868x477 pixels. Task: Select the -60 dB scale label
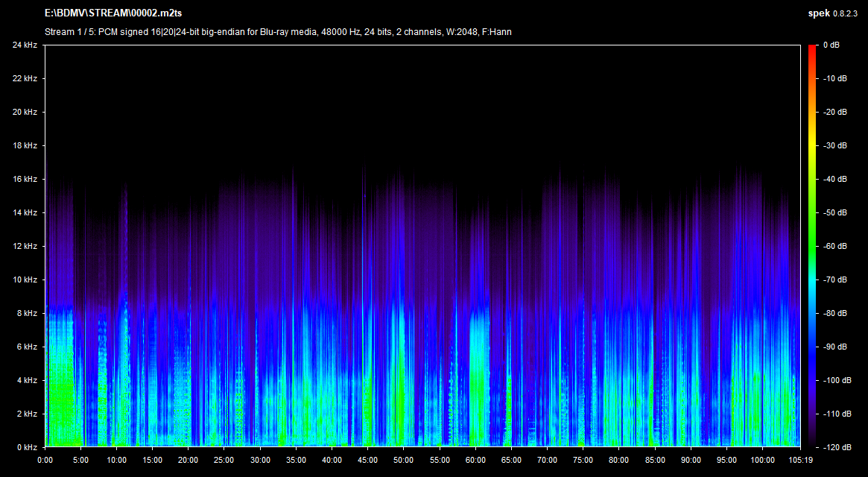[x=834, y=247]
